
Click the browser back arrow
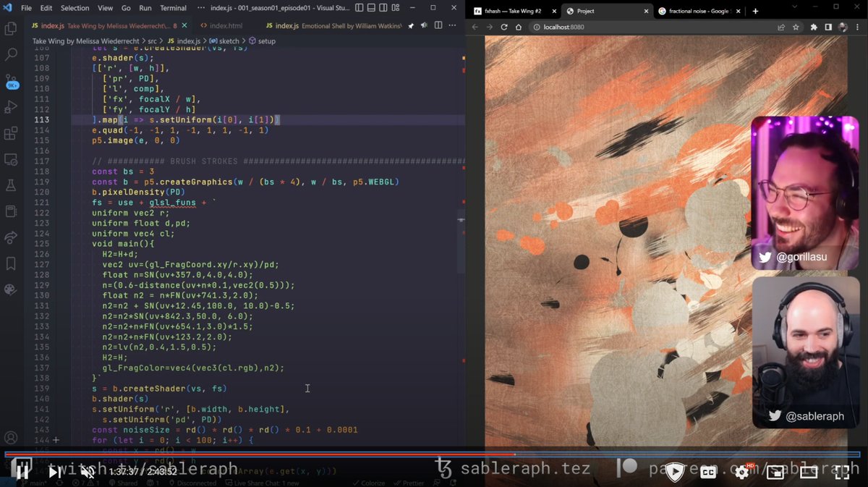[475, 27]
